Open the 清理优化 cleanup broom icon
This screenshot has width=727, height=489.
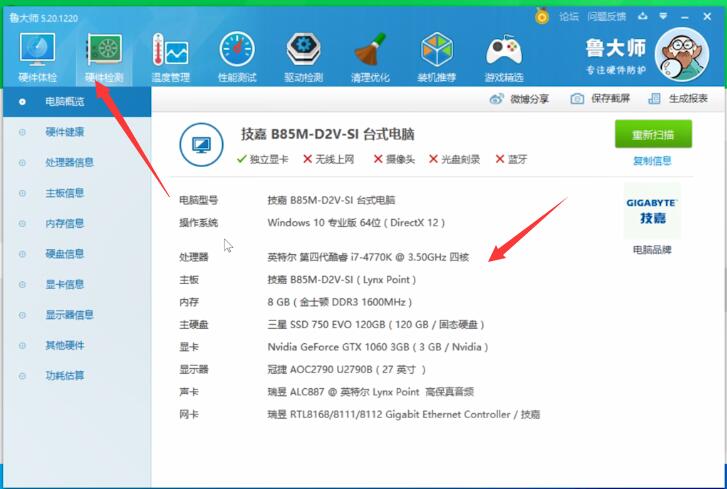370,57
